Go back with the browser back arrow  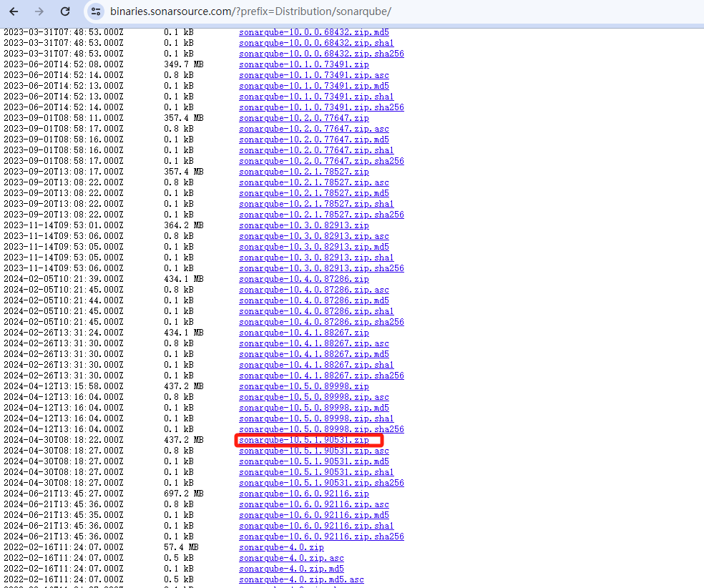pos(14,11)
